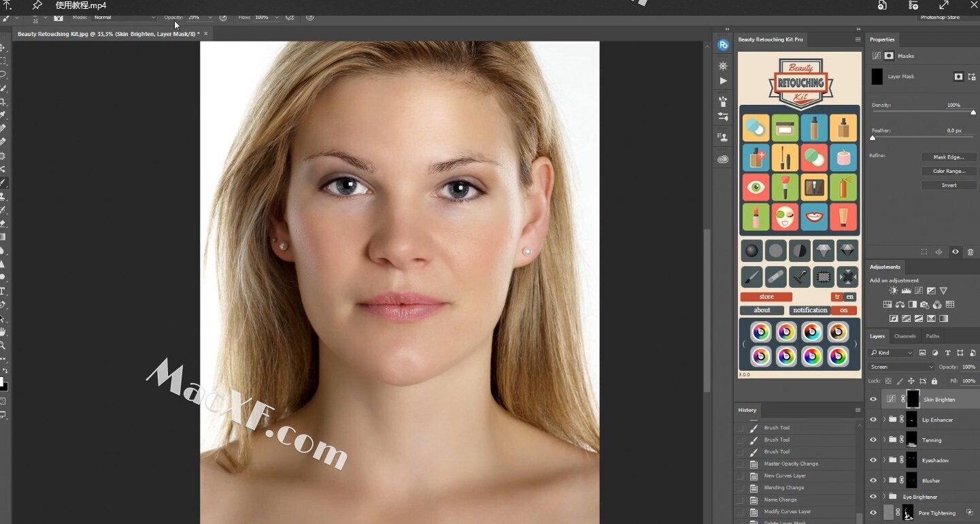Expand the Lip Enhancer layer group
Screen dimensions: 980x524
pos(883,420)
